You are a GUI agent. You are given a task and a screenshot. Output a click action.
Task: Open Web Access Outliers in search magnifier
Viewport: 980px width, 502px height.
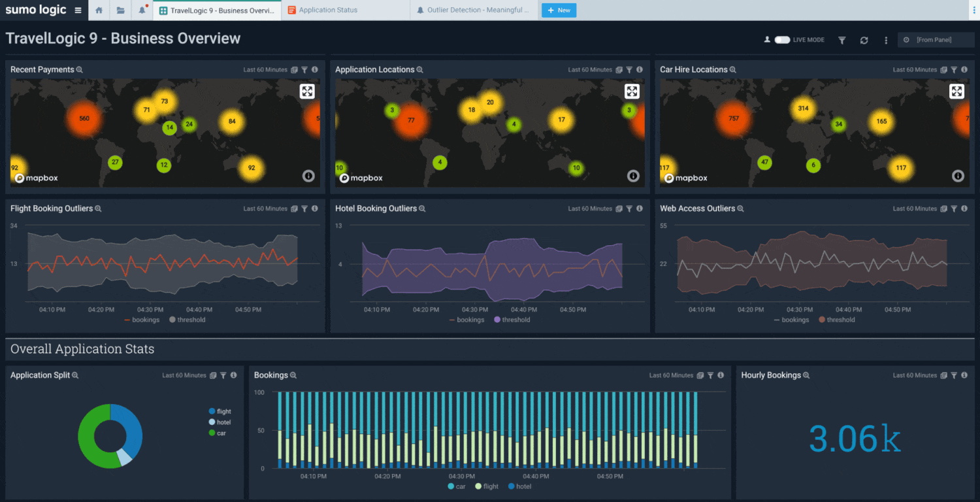(x=740, y=209)
